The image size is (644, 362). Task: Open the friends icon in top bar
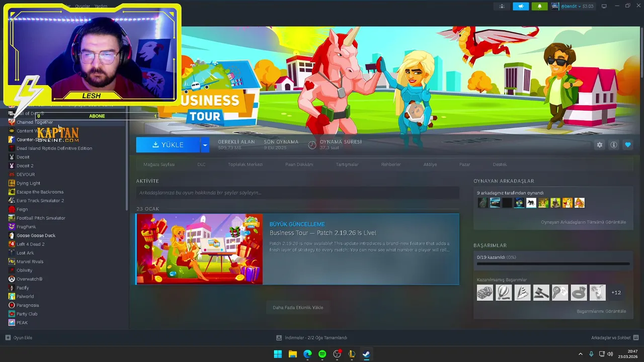(502, 6)
